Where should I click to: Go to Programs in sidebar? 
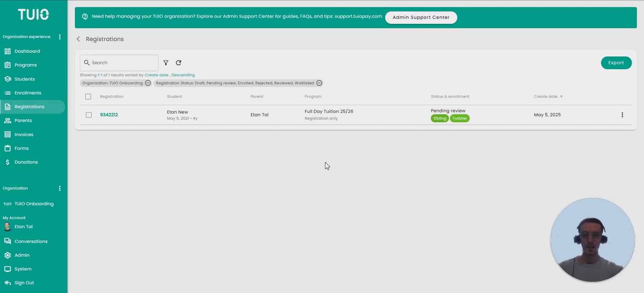click(x=26, y=65)
